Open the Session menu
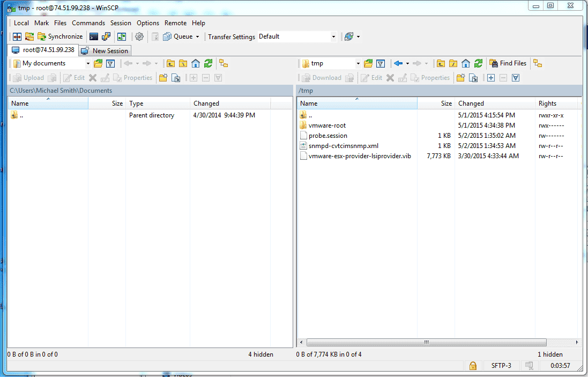 tap(121, 23)
